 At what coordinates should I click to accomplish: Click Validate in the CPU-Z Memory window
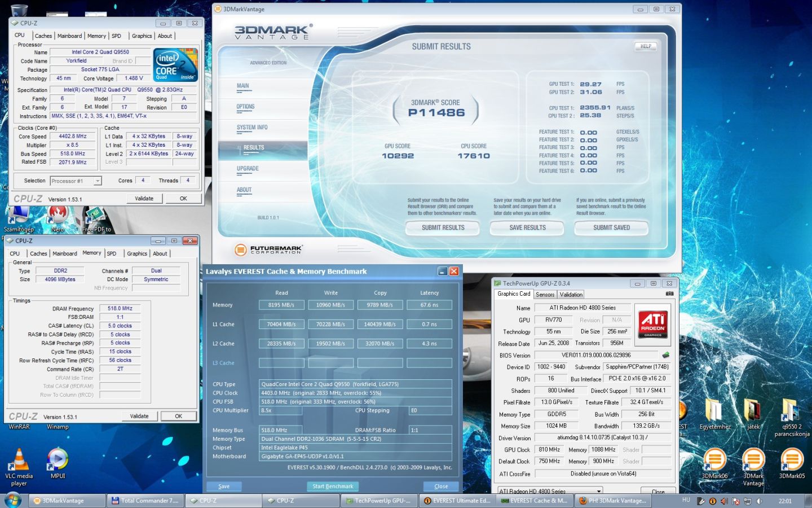(139, 416)
